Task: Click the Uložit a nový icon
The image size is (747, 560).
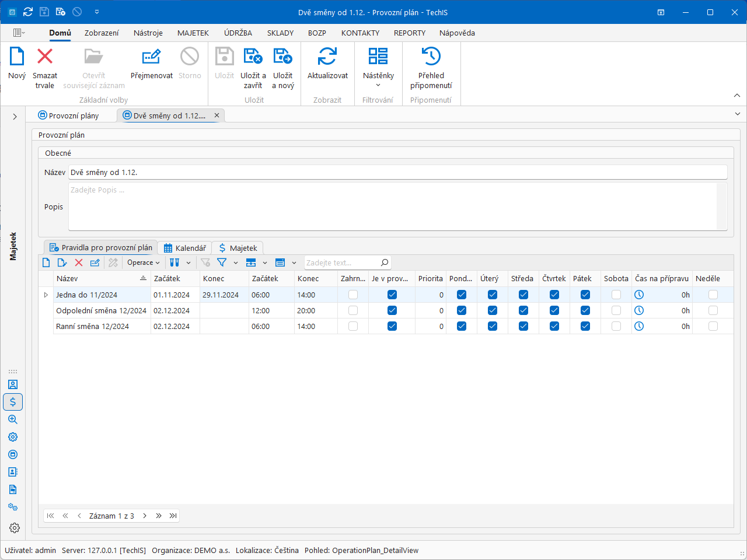Action: click(x=283, y=57)
